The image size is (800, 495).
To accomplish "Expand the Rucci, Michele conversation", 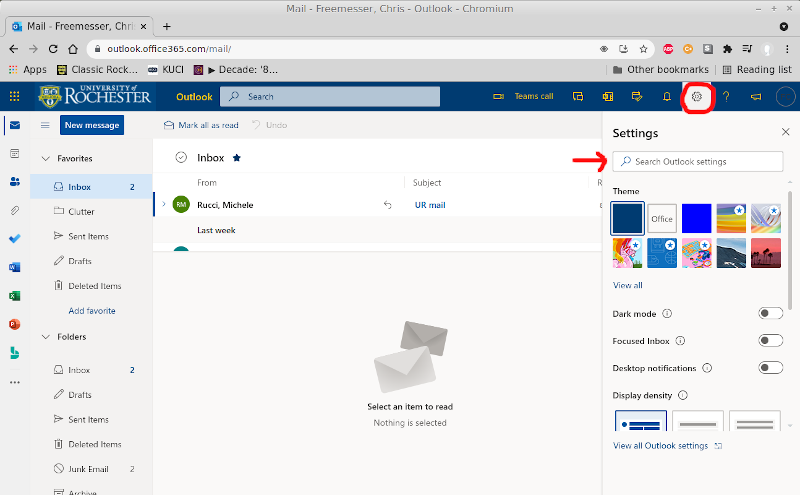I will [x=164, y=205].
